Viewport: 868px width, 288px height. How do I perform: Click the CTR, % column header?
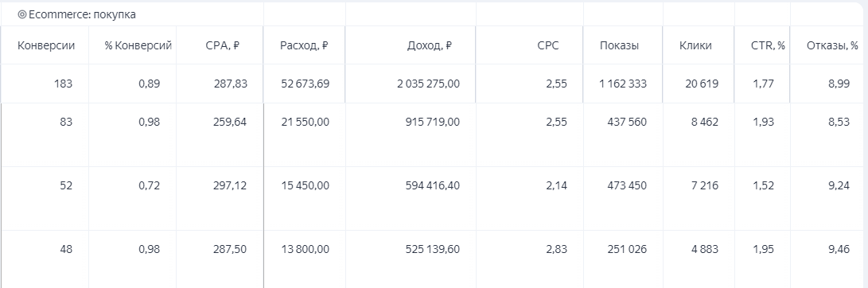coord(768,46)
